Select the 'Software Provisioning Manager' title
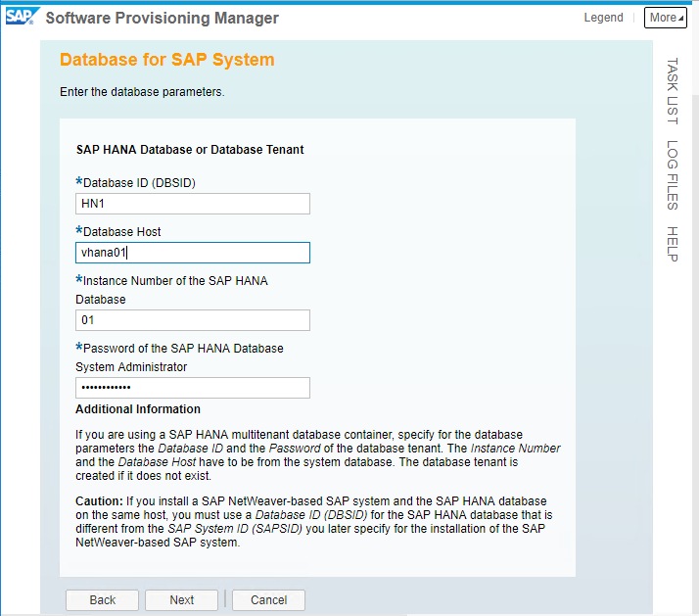The height and width of the screenshot is (616, 699). point(163,18)
